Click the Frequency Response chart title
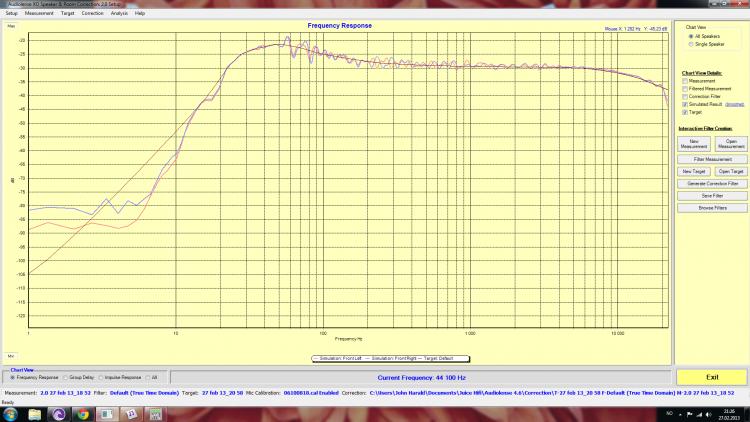 [340, 26]
